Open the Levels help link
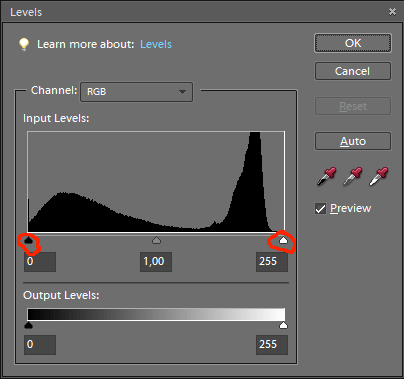404x379 pixels. (x=156, y=44)
